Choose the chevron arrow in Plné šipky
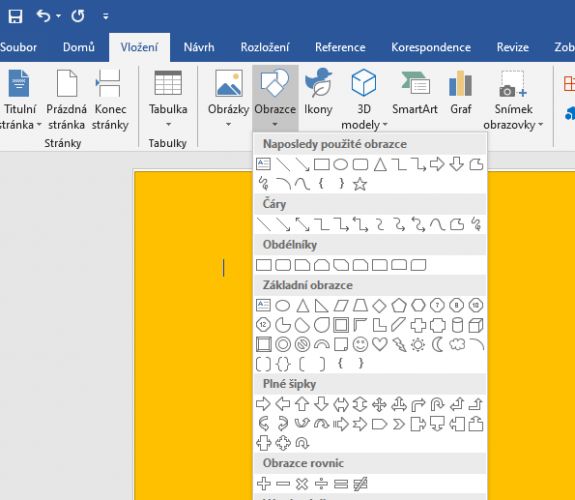 [399, 424]
